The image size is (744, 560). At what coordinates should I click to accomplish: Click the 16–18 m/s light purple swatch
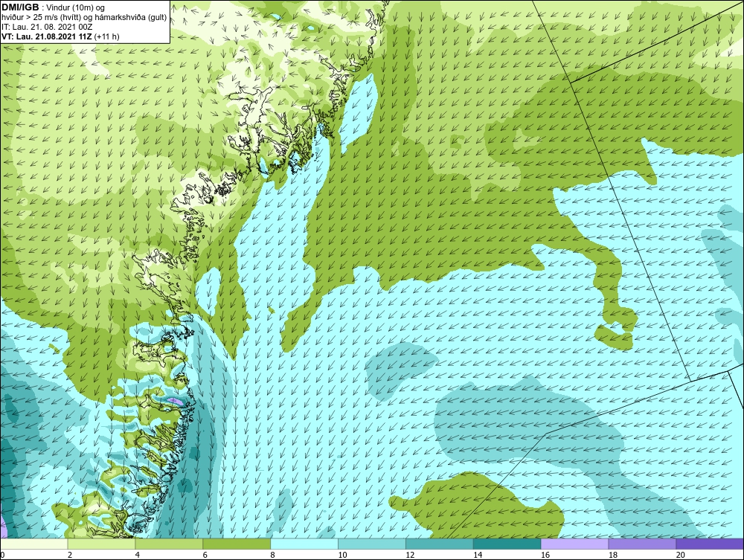(574, 544)
